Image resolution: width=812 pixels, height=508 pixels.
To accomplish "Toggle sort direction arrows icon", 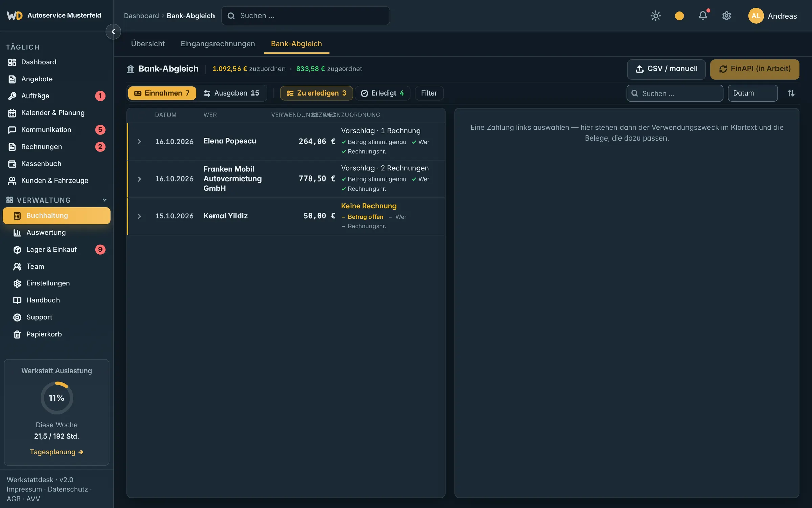I will click(791, 93).
